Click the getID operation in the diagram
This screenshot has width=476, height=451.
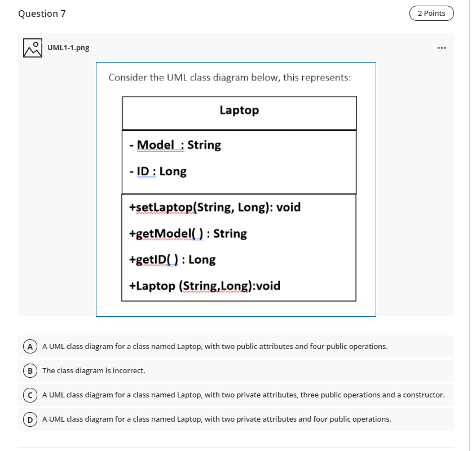pos(172,259)
